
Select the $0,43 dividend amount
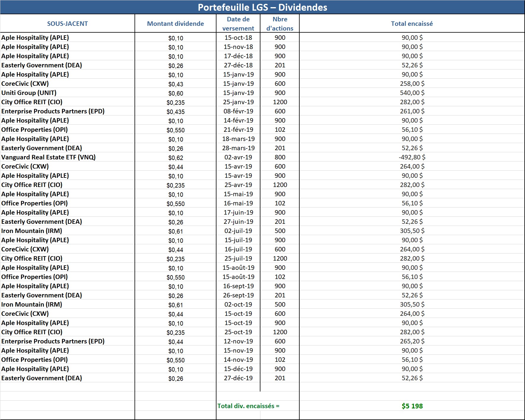pos(176,84)
